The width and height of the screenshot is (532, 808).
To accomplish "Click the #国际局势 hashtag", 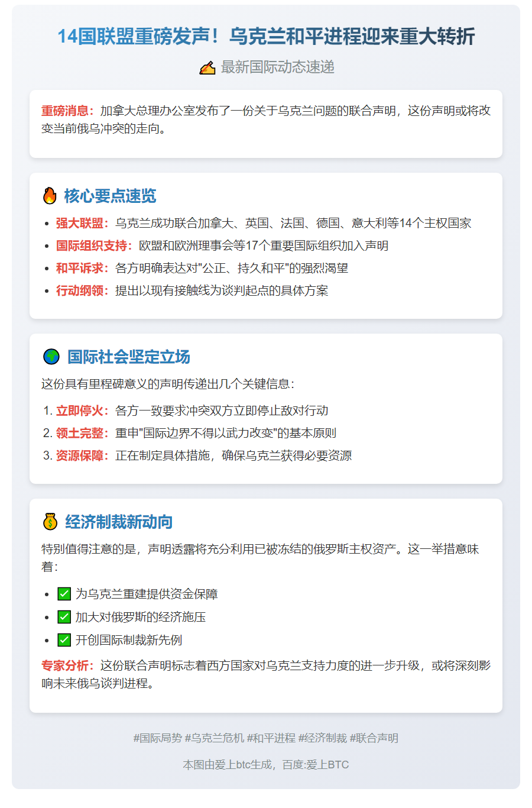I will (157, 738).
